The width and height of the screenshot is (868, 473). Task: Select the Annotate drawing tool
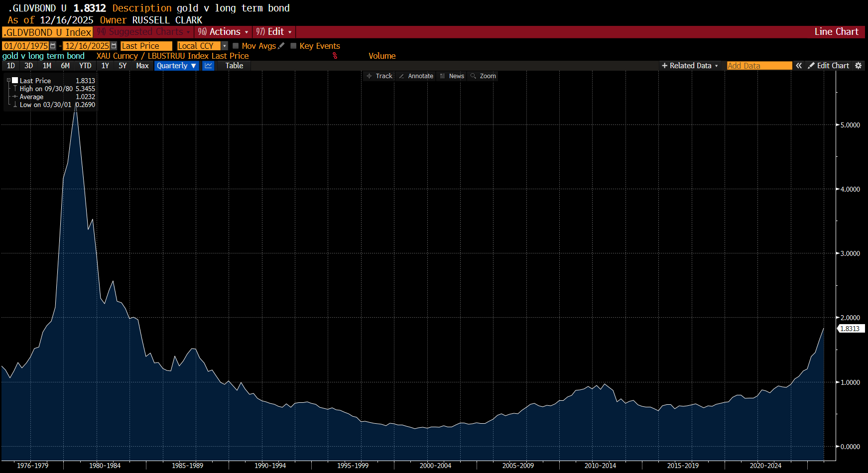[x=416, y=76]
